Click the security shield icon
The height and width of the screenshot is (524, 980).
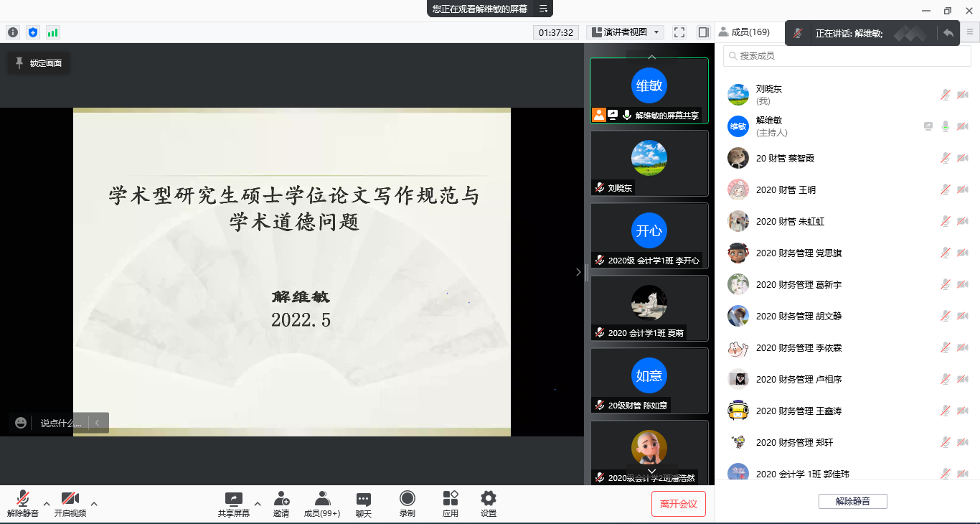point(32,32)
